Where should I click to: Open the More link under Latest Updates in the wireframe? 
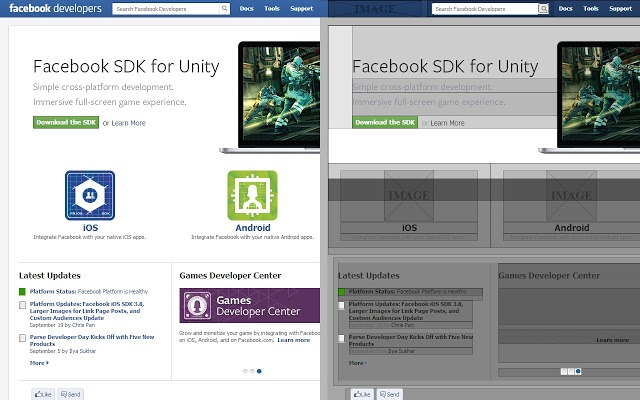tap(358, 363)
